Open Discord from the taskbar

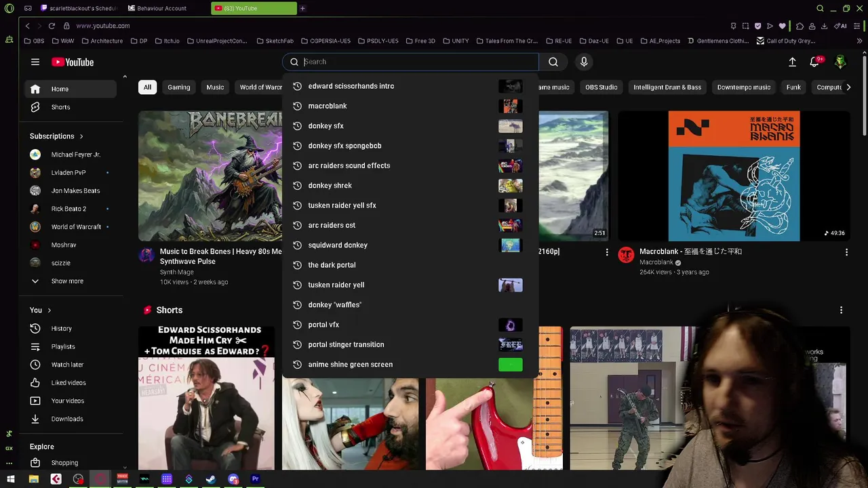[233, 479]
